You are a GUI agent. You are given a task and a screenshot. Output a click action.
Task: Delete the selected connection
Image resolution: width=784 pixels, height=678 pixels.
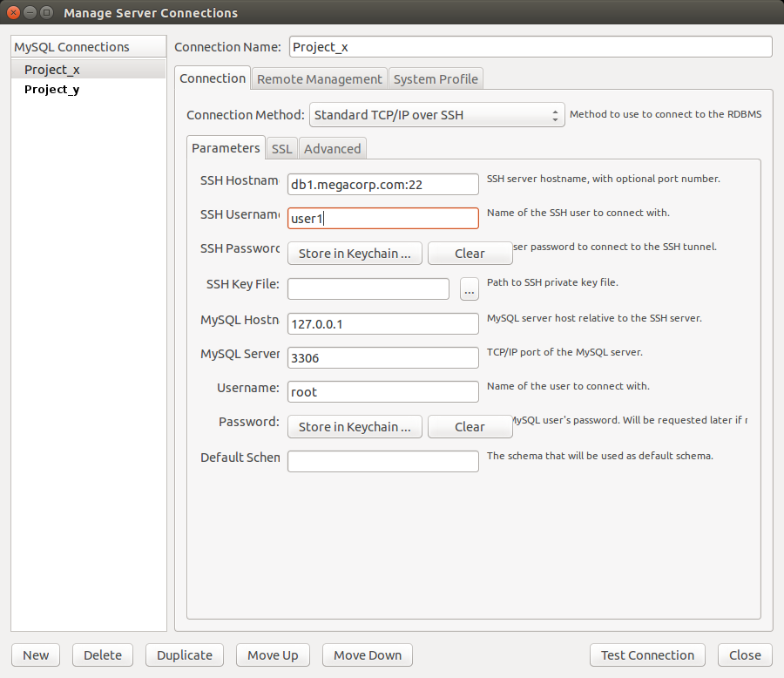tap(102, 655)
